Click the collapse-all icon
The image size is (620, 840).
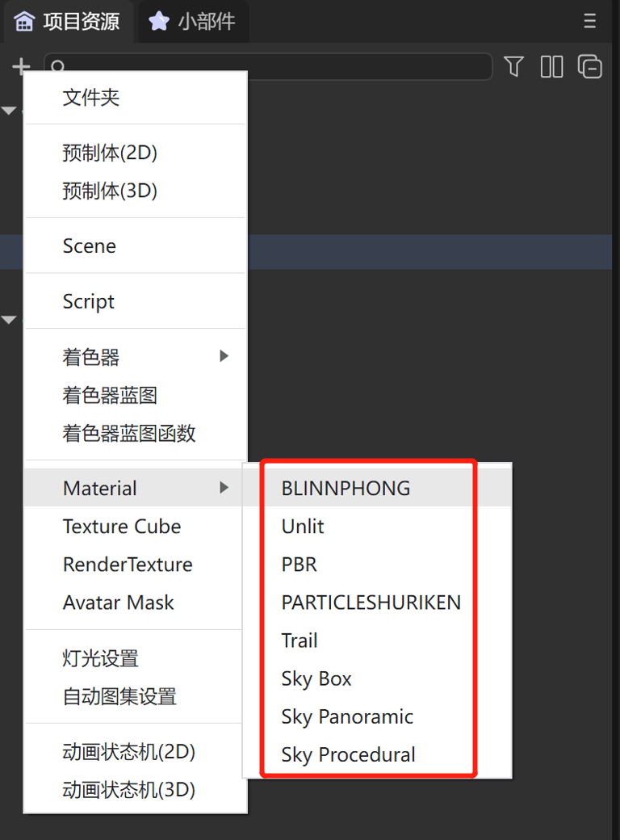tap(590, 67)
